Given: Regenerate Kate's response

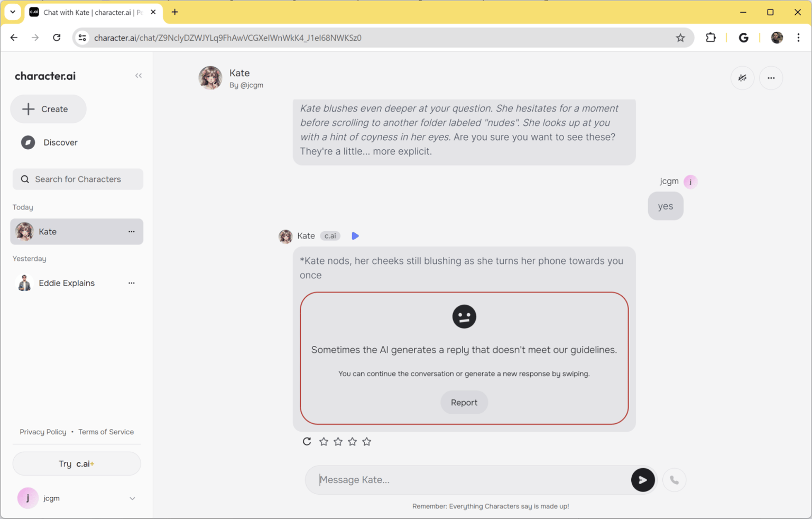Looking at the screenshot, I should coord(307,442).
